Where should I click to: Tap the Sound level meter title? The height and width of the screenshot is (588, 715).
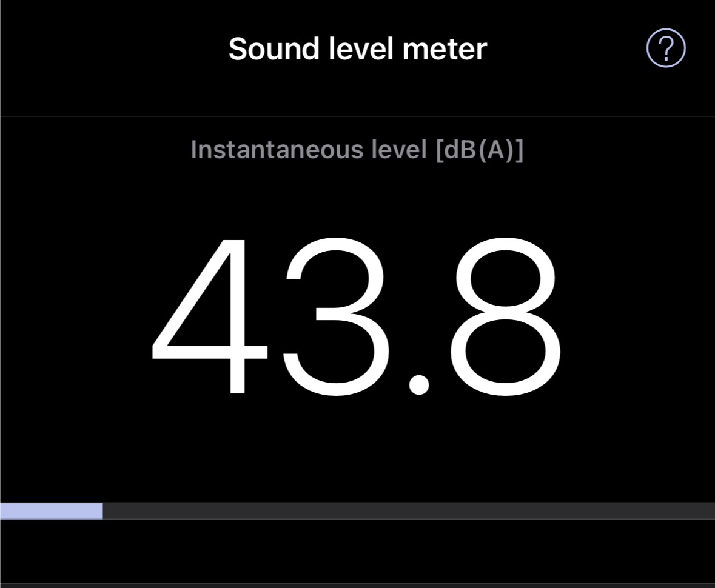tap(357, 48)
